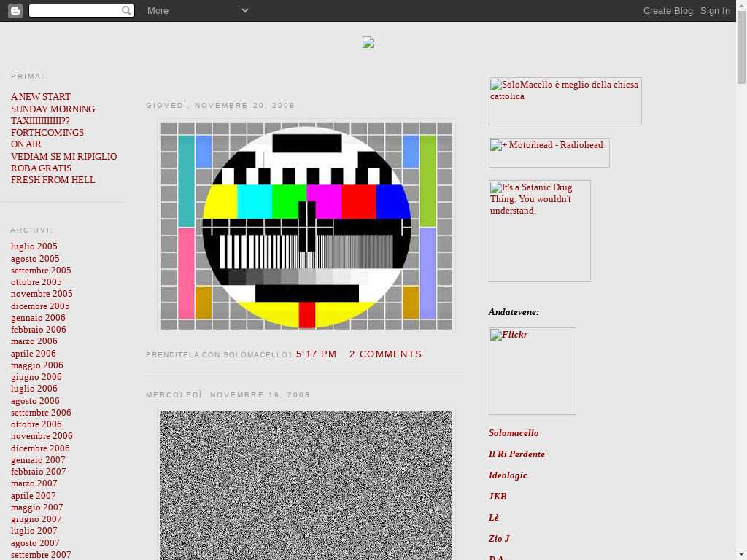
Task: Click the Motorhead - Radiohead image
Action: coord(549,152)
